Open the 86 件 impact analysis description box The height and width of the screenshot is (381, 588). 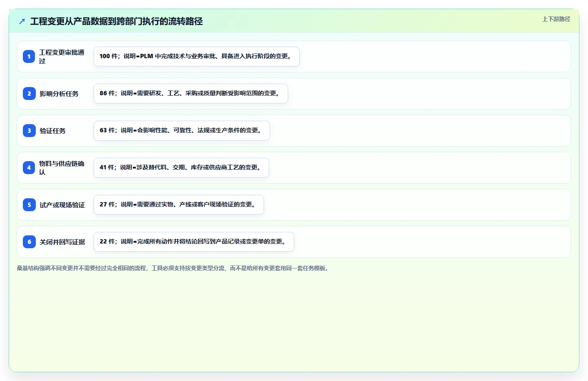click(x=191, y=94)
